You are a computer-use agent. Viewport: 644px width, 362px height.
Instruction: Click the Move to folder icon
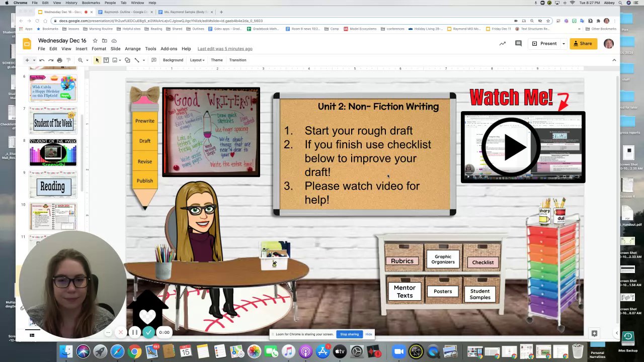click(105, 41)
